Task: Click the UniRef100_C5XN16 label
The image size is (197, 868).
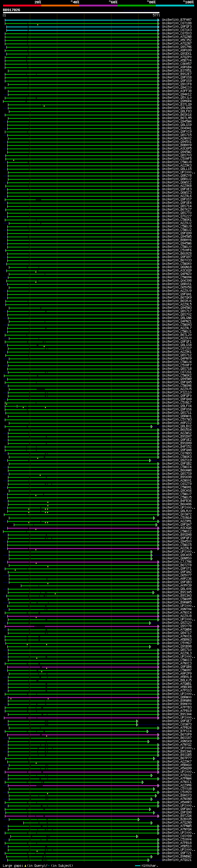Action: click(177, 518)
